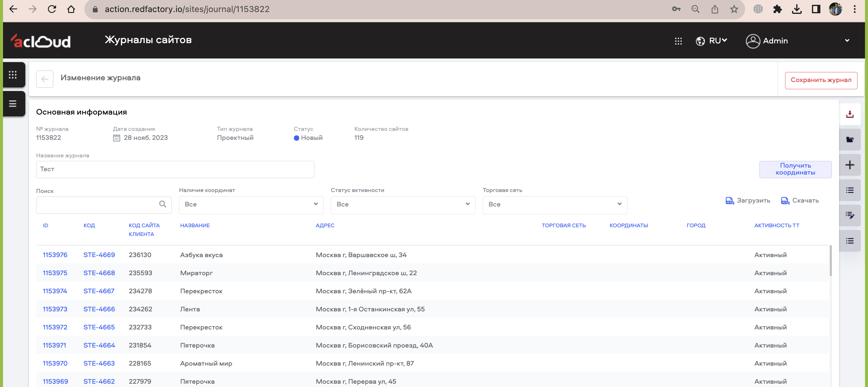This screenshot has width=868, height=387.
Task: Open Статус активности dropdown
Action: (403, 205)
